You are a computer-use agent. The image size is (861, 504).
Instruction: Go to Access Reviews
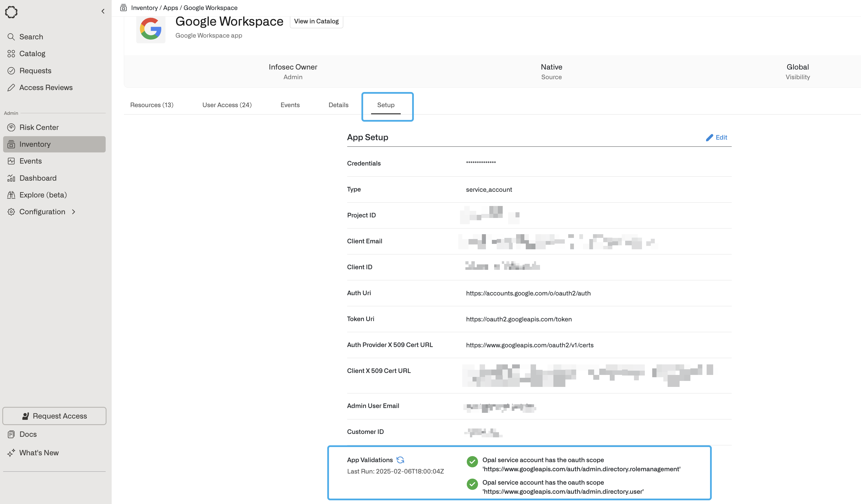(46, 87)
